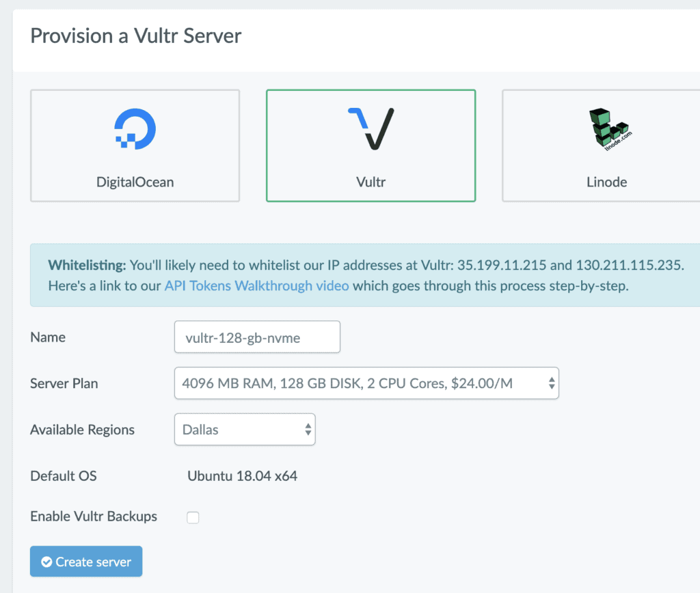
Task: Choose the DigitalOcean card label
Action: pos(135,182)
